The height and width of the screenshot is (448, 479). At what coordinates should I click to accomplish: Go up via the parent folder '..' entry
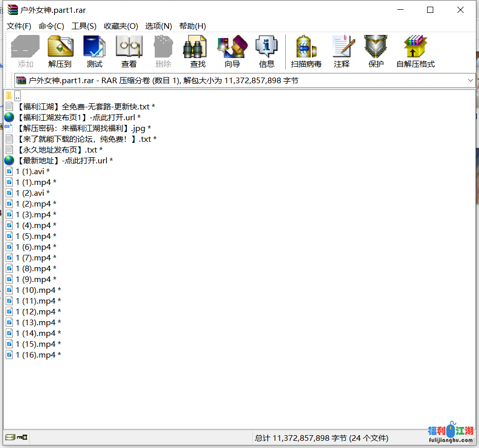point(17,96)
